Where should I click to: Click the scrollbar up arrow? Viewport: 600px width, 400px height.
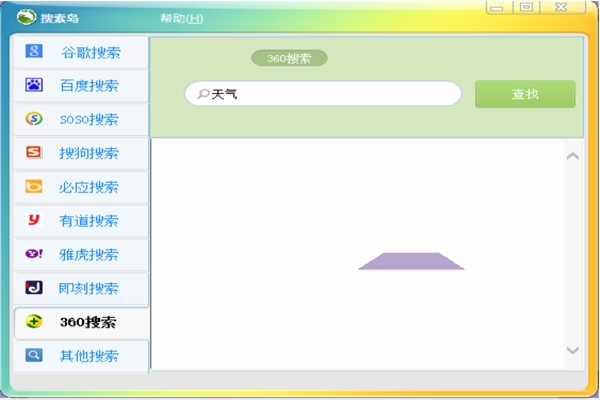572,156
